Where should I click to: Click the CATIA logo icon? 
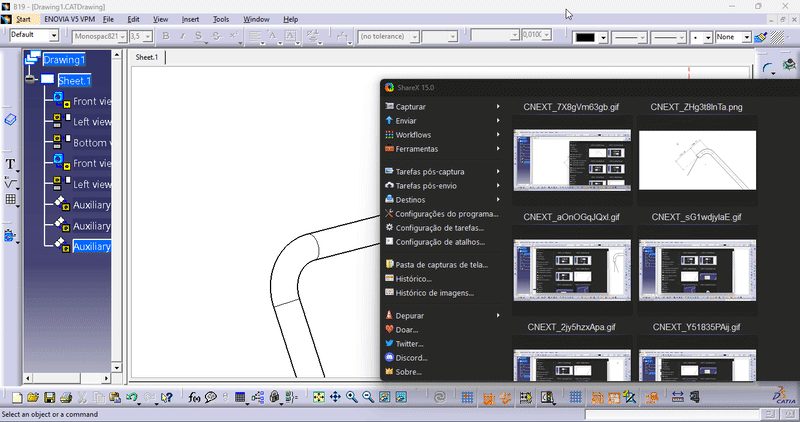click(783, 395)
